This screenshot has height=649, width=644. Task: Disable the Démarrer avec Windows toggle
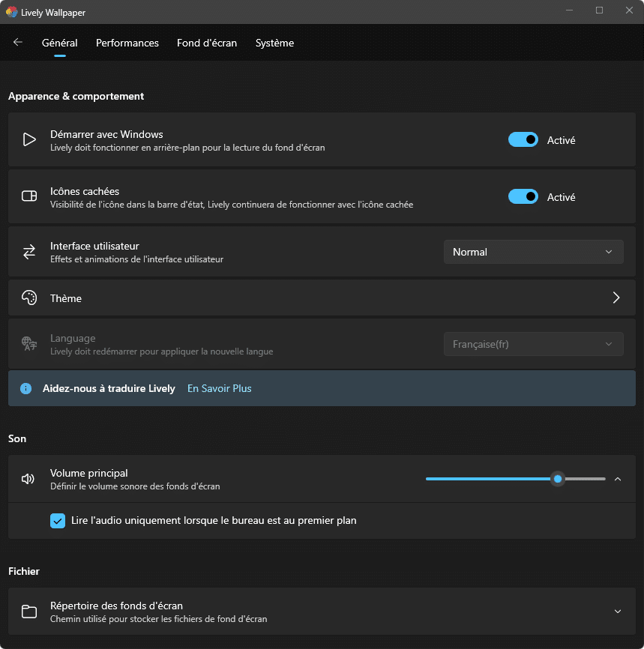point(523,140)
